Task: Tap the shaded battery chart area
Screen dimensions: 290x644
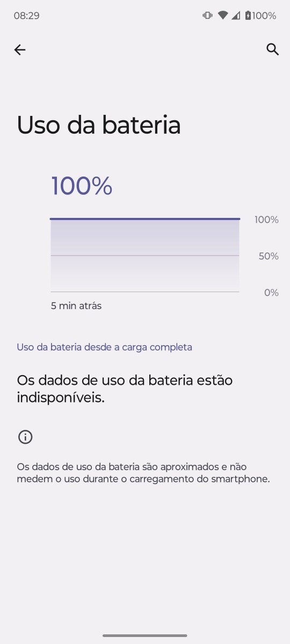Action: click(x=145, y=255)
